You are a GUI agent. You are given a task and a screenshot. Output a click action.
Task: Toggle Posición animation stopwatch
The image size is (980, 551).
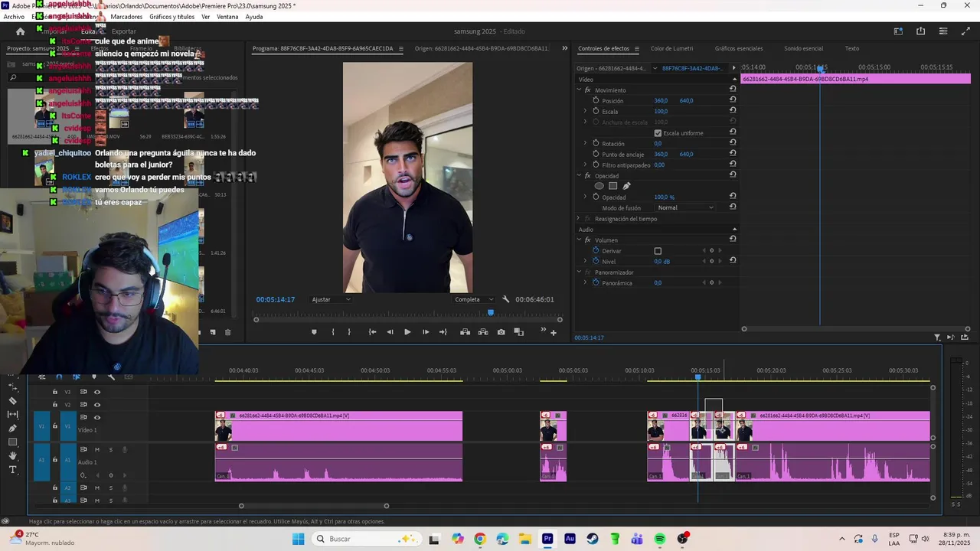(x=596, y=101)
